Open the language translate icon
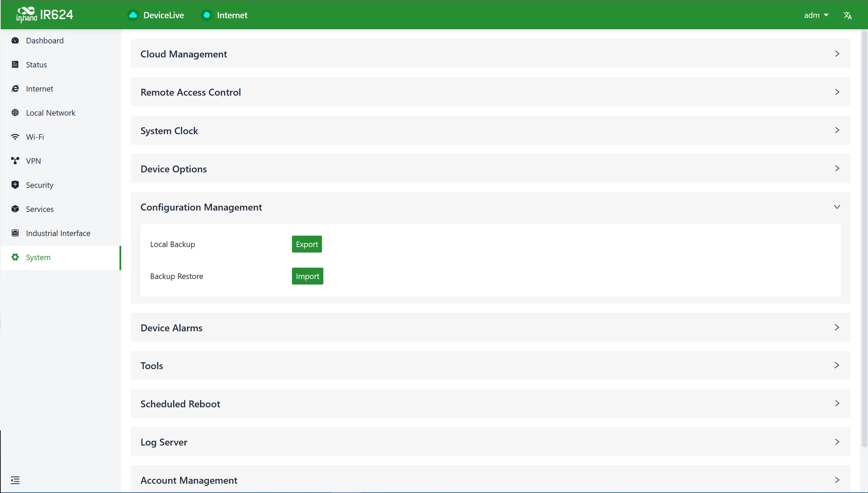Screen dimensions: 868x493 (x=847, y=15)
